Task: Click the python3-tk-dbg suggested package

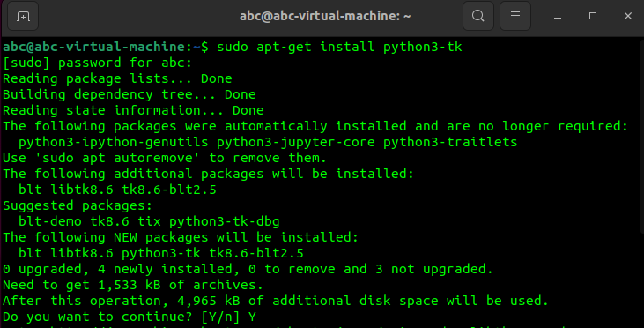Action: (225, 221)
